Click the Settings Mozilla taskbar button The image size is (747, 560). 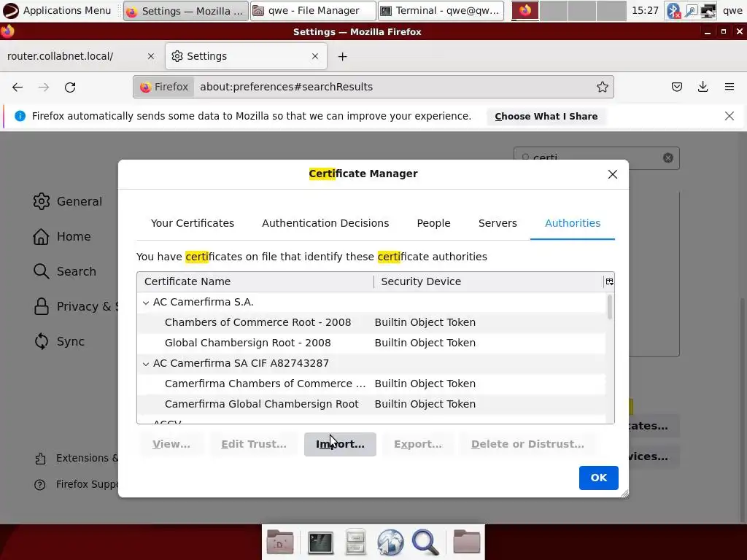186,10
